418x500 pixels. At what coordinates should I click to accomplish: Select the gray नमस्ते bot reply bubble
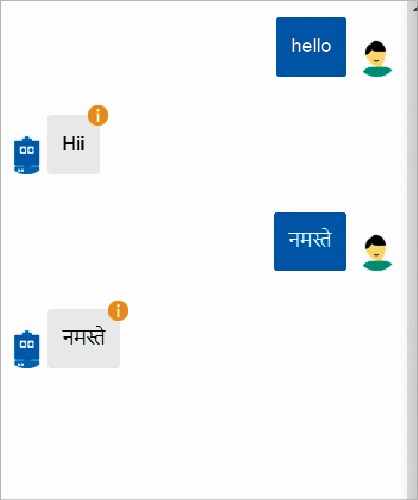(x=83, y=338)
